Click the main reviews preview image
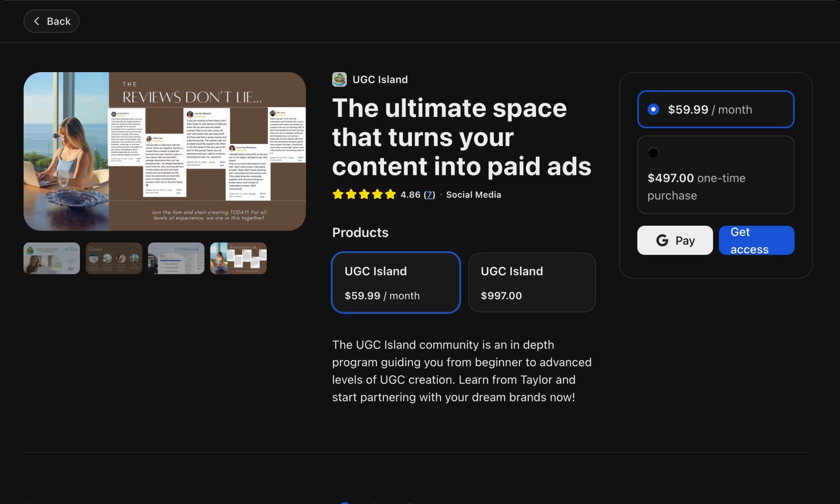 [165, 151]
